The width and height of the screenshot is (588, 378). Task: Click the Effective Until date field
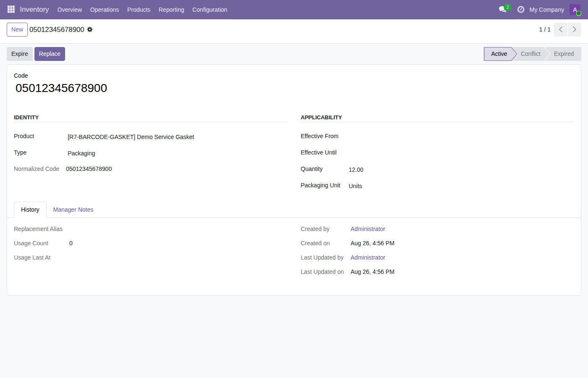click(461, 153)
